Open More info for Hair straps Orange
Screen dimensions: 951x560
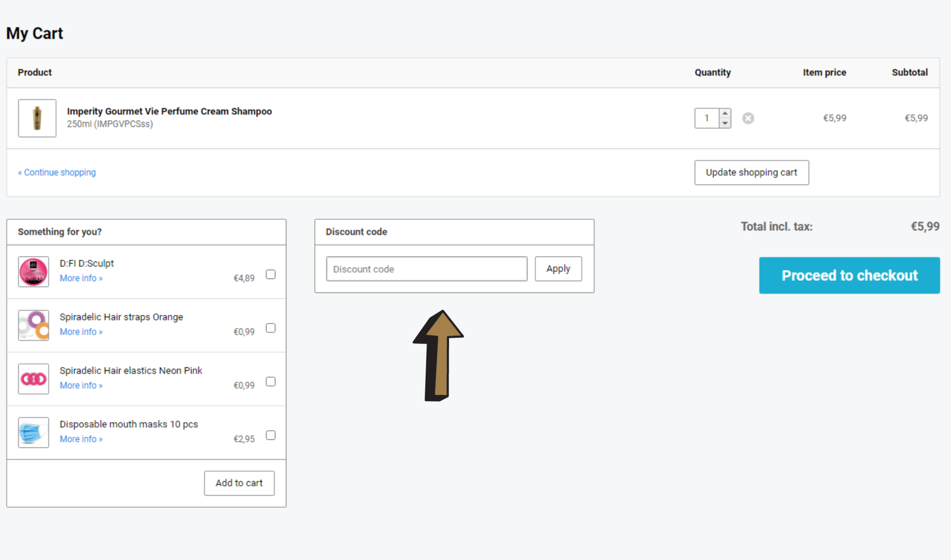click(x=81, y=332)
